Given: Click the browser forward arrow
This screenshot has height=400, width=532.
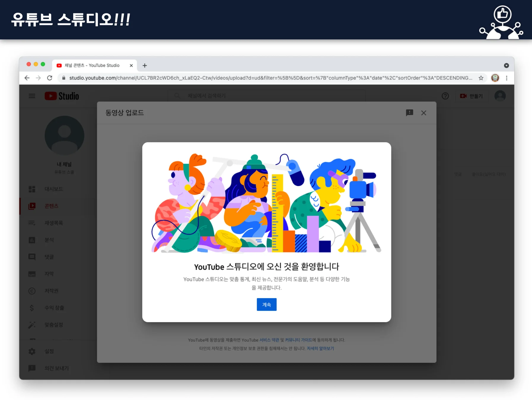Looking at the screenshot, I should pyautogui.click(x=38, y=78).
